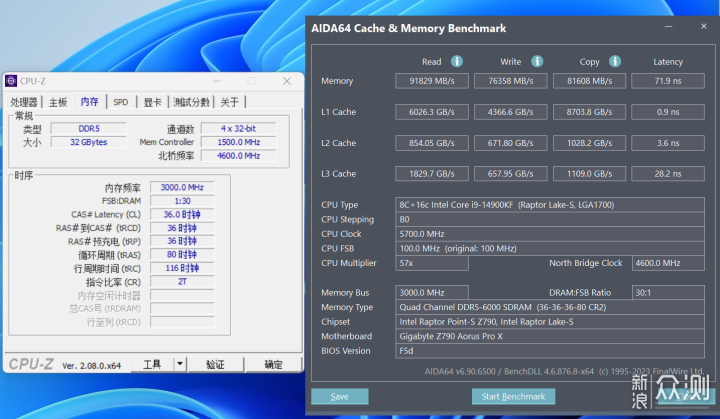720x419 pixels.
Task: Click the L1 Cache Copy value 8703.8 GB/s
Action: tap(589, 112)
